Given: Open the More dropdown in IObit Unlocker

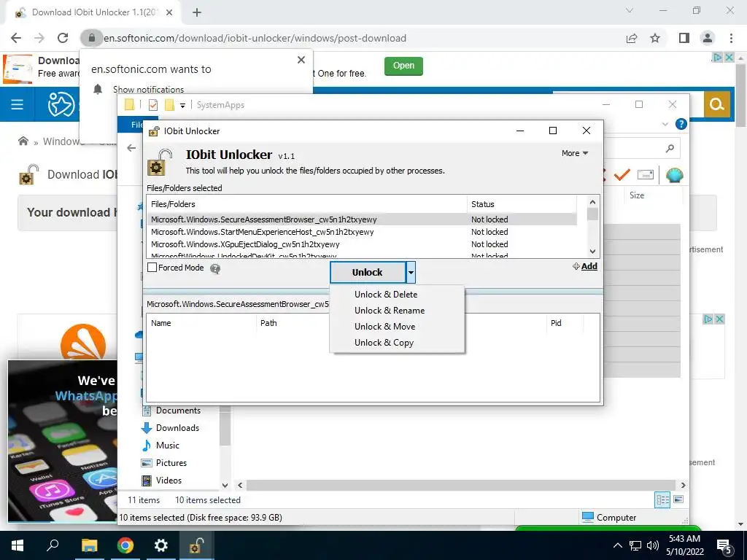Looking at the screenshot, I should [x=575, y=153].
